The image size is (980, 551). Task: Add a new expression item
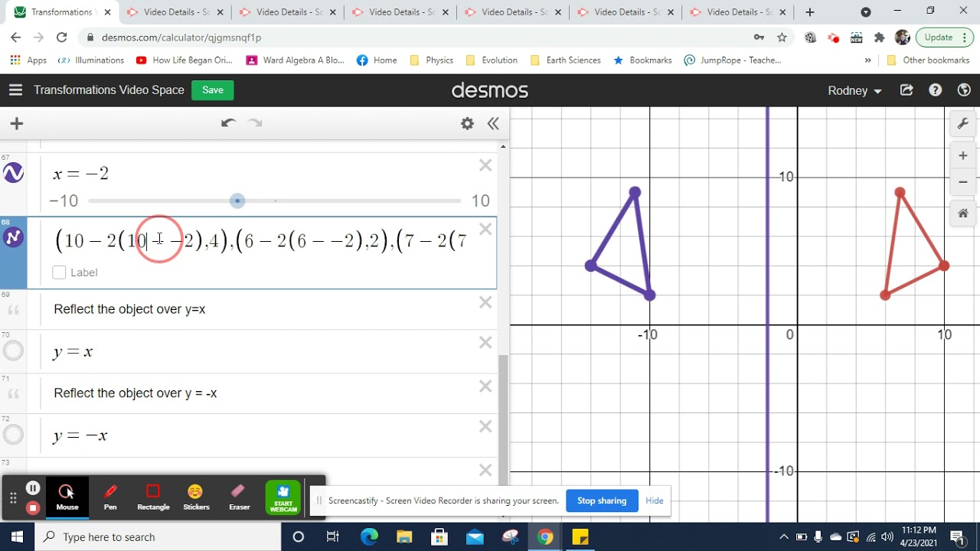coord(17,123)
